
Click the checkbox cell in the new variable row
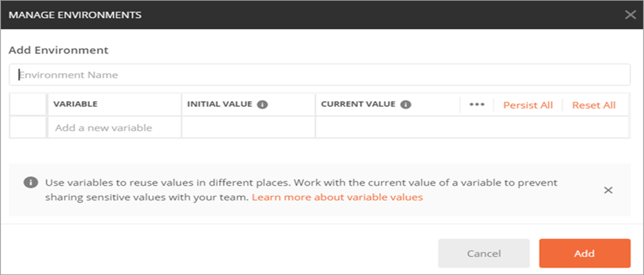[x=28, y=128]
